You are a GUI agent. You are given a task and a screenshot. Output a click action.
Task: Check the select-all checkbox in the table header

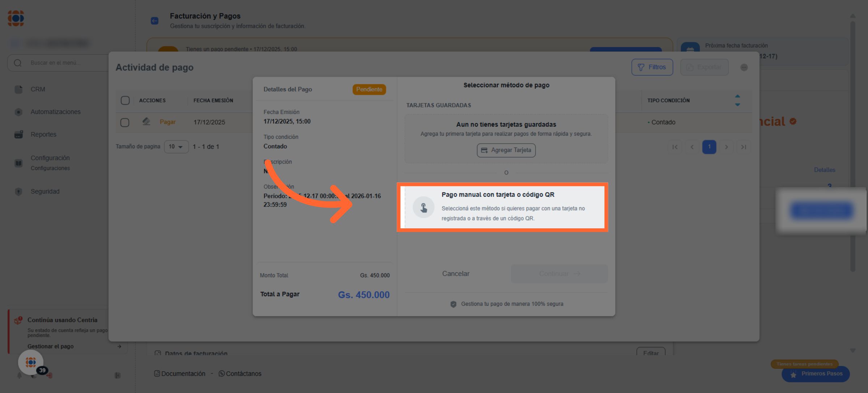coord(125,101)
